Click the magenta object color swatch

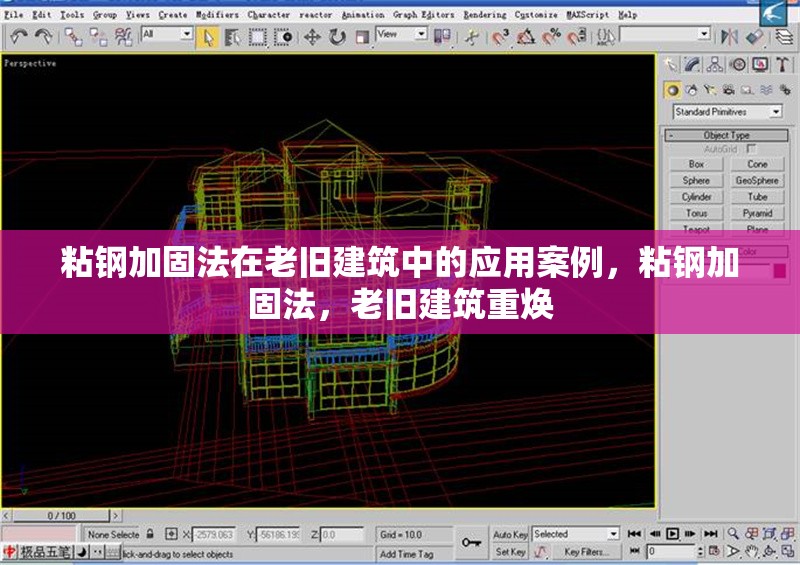pos(779,270)
